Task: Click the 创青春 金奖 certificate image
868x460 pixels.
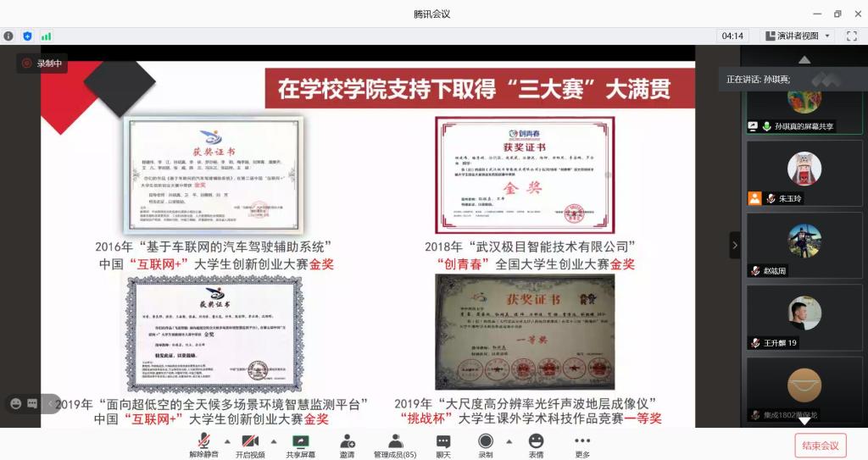Action: (x=525, y=175)
